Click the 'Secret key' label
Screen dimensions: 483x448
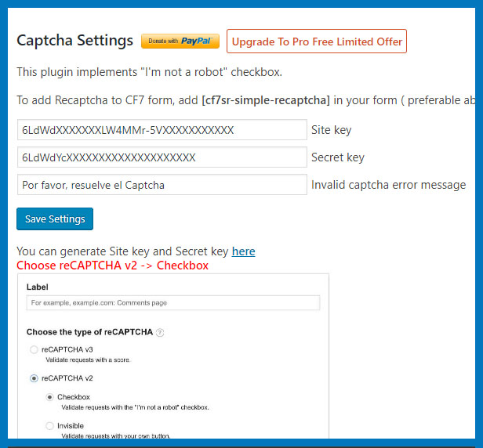(338, 157)
